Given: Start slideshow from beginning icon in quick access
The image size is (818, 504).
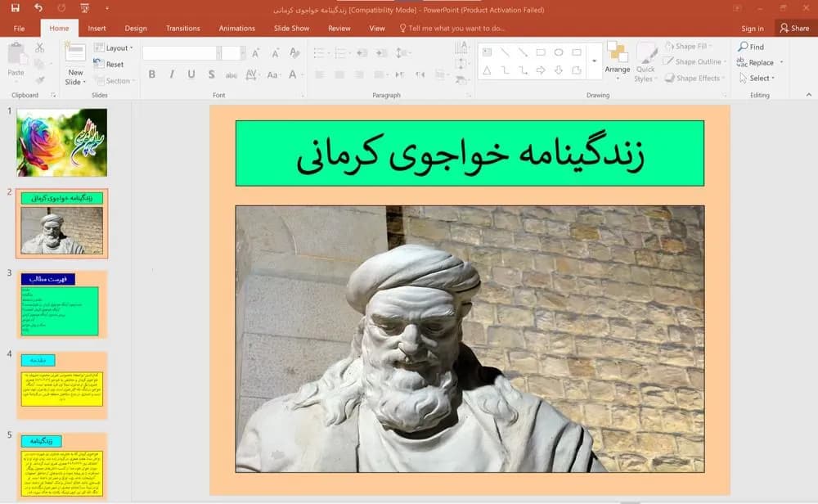Looking at the screenshot, I should [84, 8].
